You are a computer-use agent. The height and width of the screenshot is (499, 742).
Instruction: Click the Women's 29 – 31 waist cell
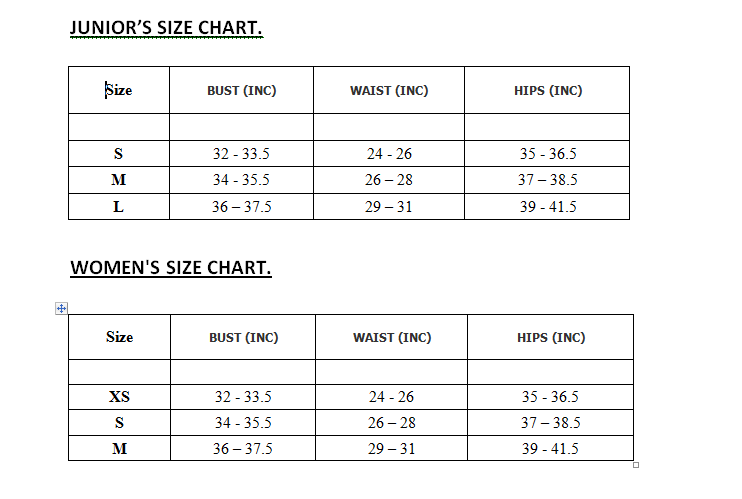click(x=391, y=448)
